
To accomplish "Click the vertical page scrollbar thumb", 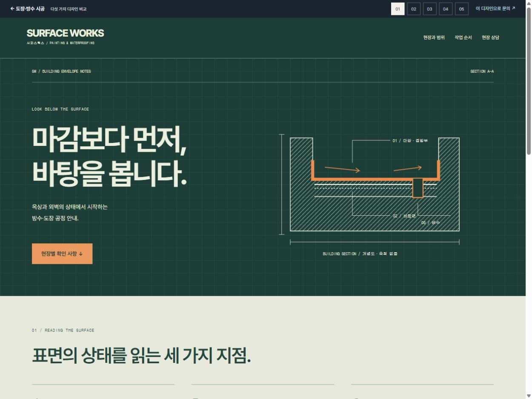I will pyautogui.click(x=529, y=81).
